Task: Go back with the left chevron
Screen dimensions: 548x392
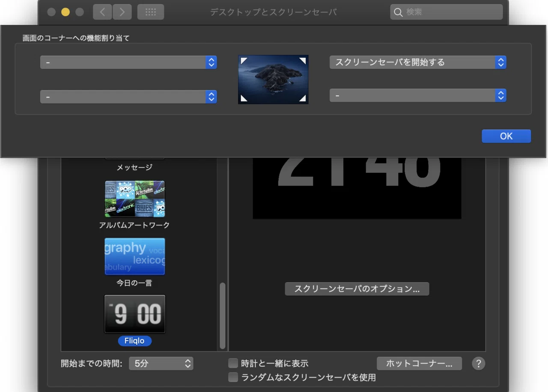Action: [x=102, y=12]
